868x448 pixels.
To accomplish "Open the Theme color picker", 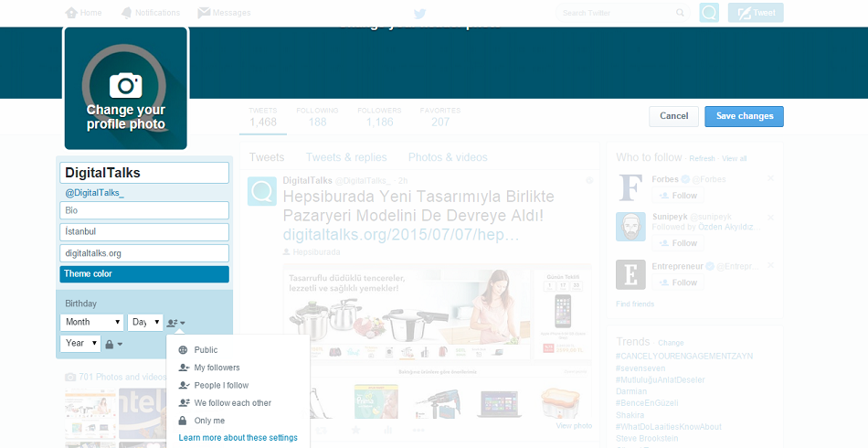I will [144, 274].
